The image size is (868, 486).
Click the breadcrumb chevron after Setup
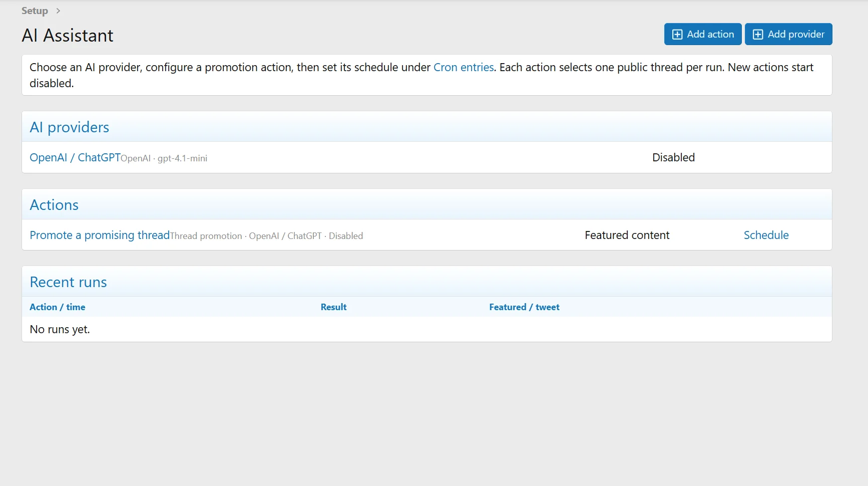58,11
